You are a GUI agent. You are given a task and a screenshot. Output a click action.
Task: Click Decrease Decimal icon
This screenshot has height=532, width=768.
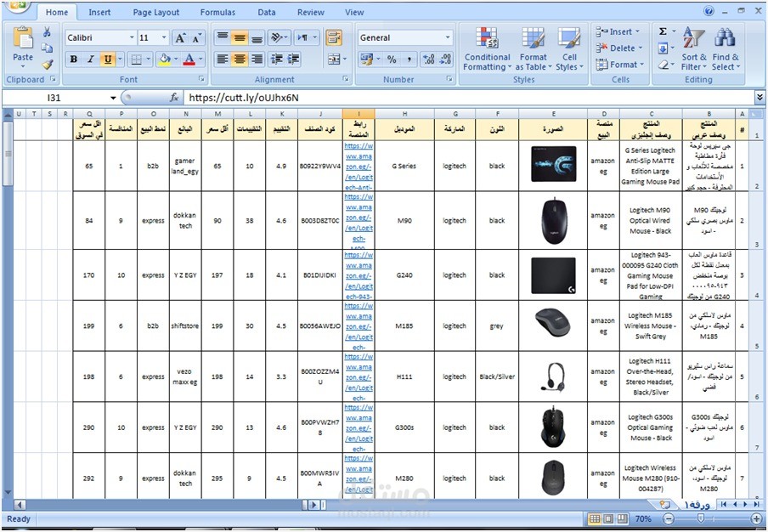445,59
